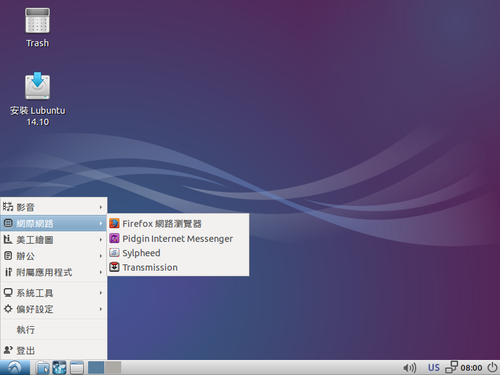Click the Lubuntu start menu button
This screenshot has width=500, height=375.
click(x=14, y=368)
